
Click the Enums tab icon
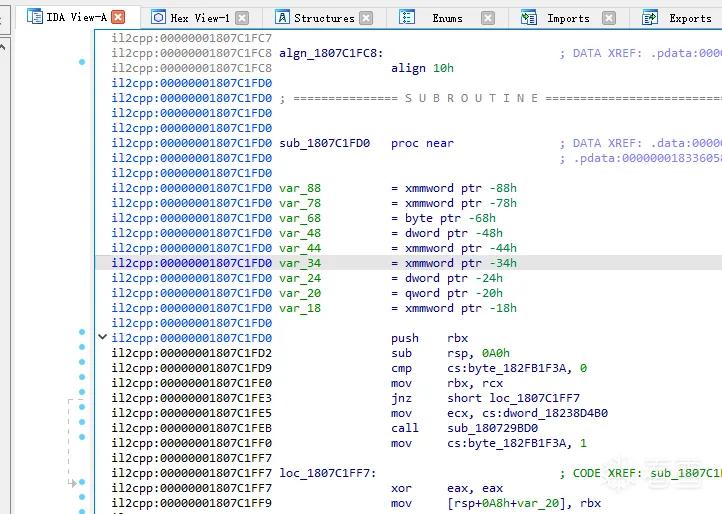coord(407,18)
